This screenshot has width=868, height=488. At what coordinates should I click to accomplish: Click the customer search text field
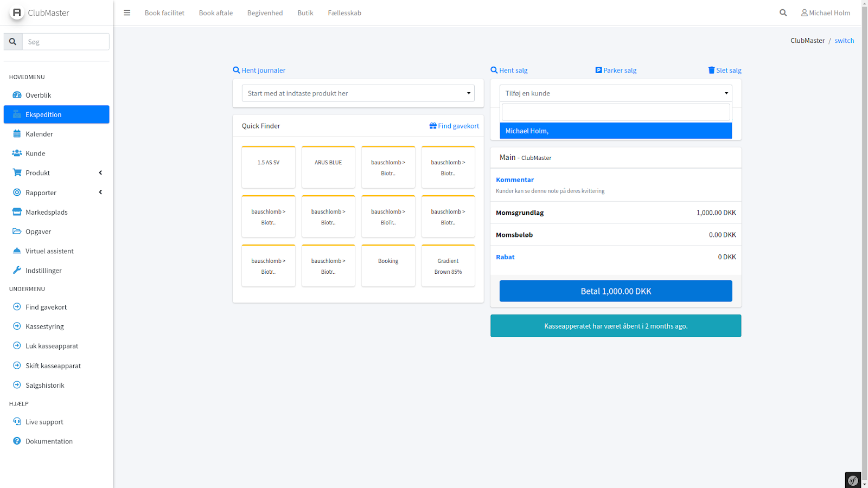[x=615, y=112]
